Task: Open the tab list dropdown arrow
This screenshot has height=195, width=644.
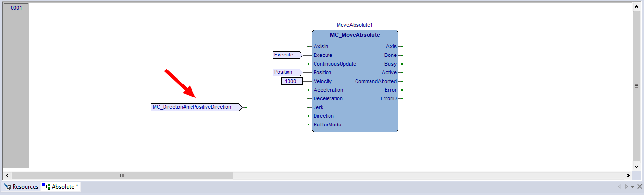Action: pos(632,187)
